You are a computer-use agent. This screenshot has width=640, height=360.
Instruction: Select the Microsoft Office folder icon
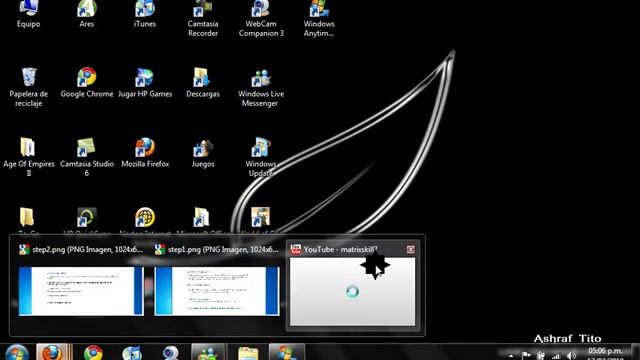click(x=202, y=218)
